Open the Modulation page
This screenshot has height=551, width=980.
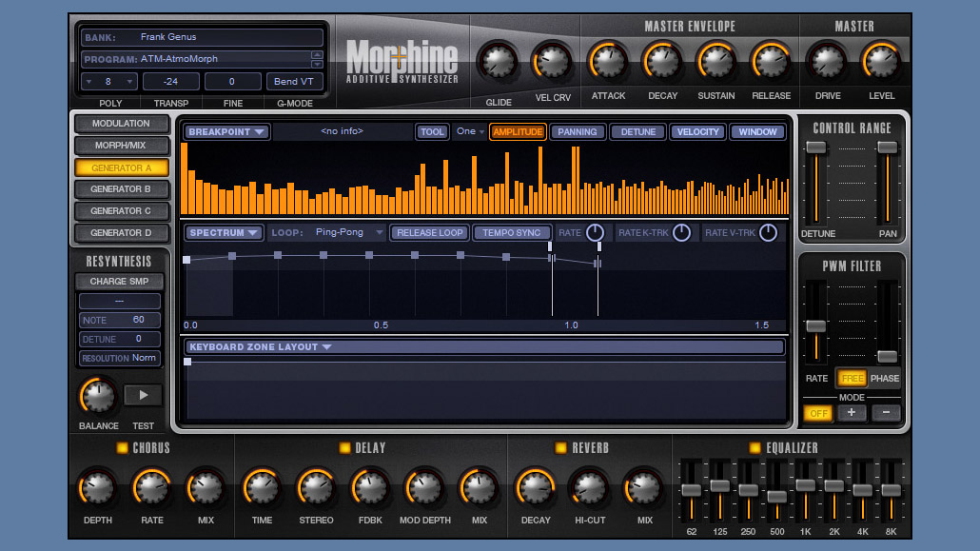[x=121, y=124]
